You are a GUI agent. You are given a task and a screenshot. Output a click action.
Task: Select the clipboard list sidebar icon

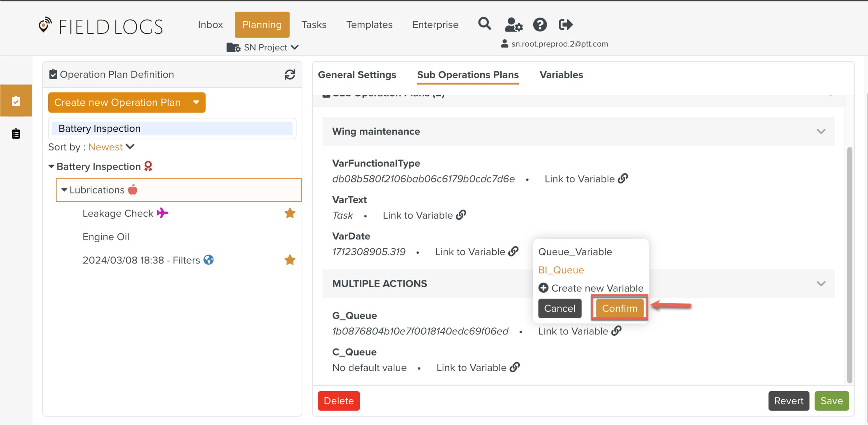(x=16, y=134)
